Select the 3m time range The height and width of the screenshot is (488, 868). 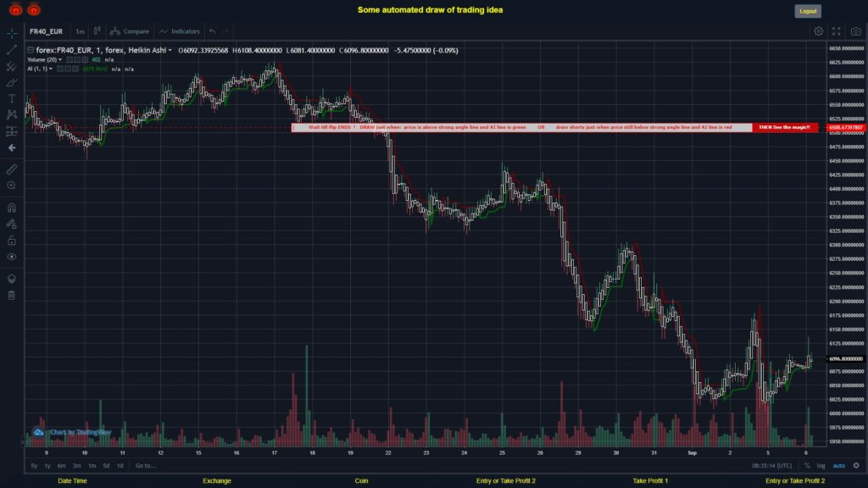[x=77, y=466]
